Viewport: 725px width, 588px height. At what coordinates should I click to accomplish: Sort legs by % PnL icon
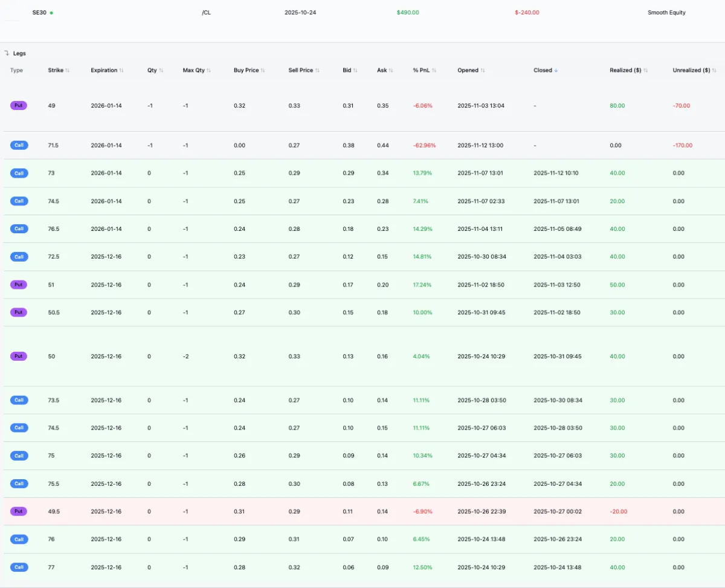point(434,71)
